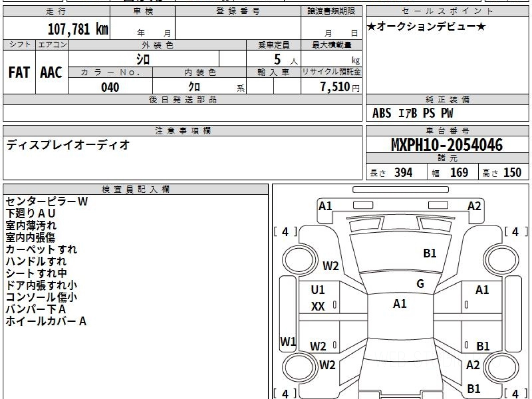532x399 pixels.
Task: Click the オークションデビュー sales point text
Action: (426, 27)
